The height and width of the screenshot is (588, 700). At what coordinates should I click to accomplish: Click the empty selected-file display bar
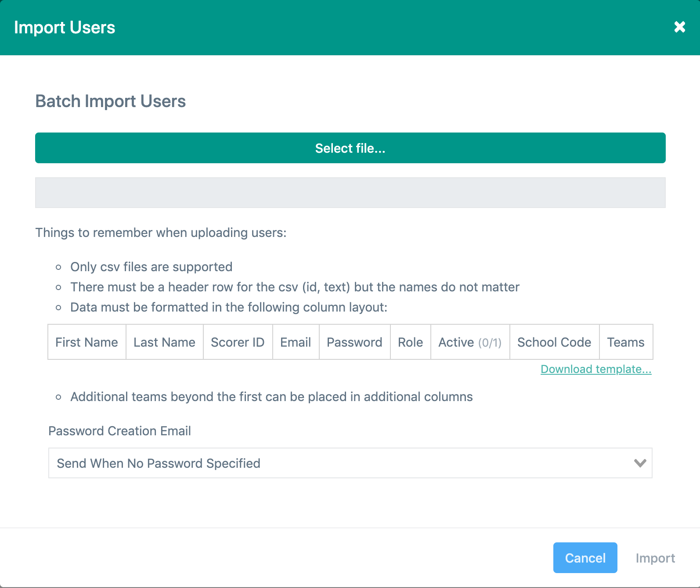(x=350, y=193)
